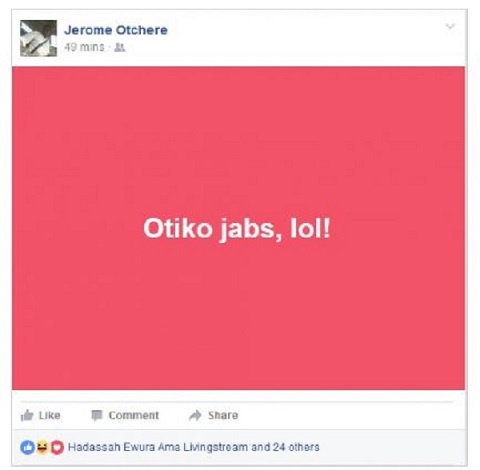Screen dimensions: 480x470
Task: Open the red Love heart reaction icon
Action: click(57, 447)
